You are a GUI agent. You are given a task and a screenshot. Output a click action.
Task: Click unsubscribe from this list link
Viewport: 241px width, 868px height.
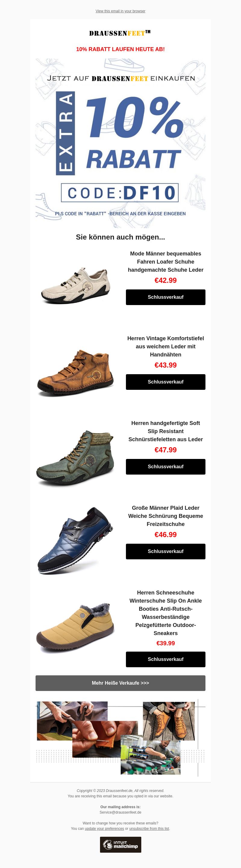(149, 829)
